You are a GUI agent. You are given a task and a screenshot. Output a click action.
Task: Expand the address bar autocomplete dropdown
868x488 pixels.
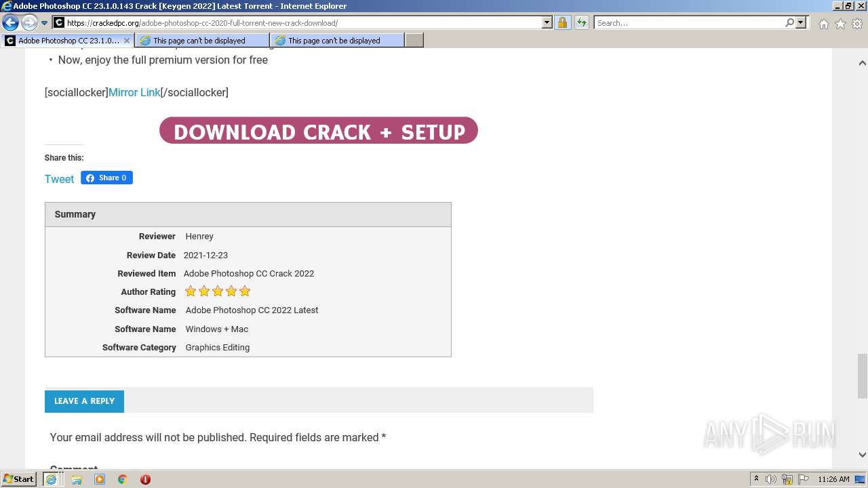[x=547, y=23]
